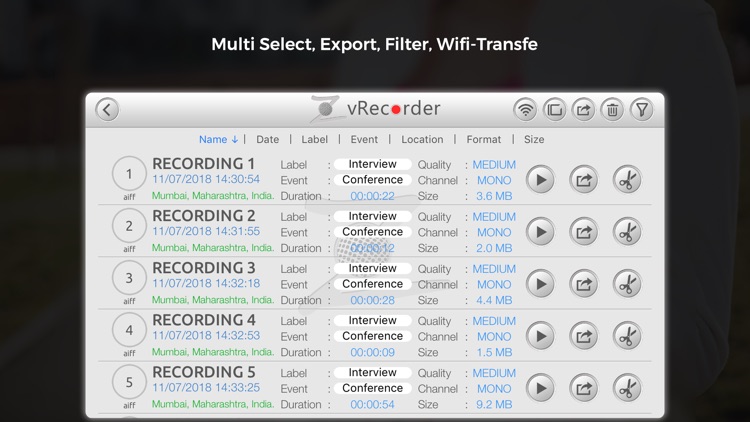
Task: Trim Recording 5 with scissors icon
Action: coord(627,389)
